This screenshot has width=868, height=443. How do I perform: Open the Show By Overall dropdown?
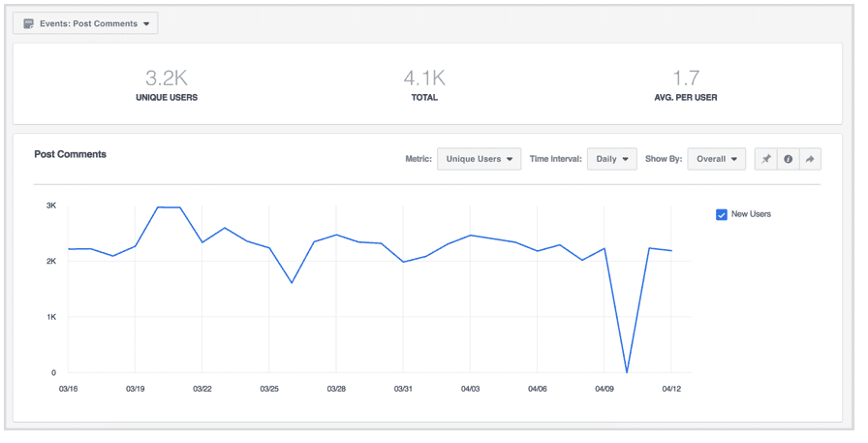[x=716, y=159]
